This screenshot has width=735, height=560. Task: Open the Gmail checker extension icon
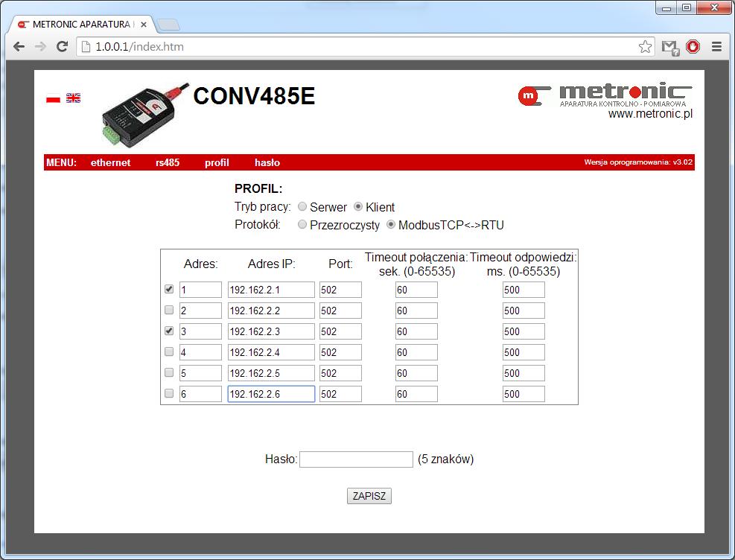[670, 47]
